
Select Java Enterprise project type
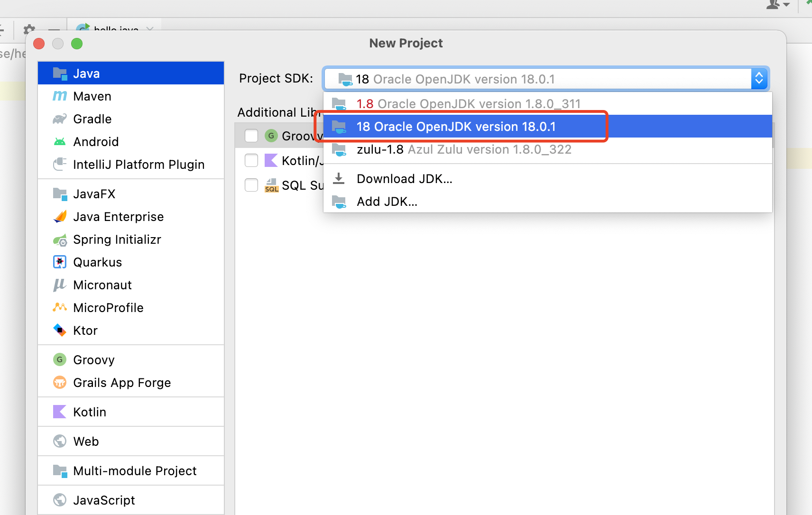pyautogui.click(x=131, y=217)
